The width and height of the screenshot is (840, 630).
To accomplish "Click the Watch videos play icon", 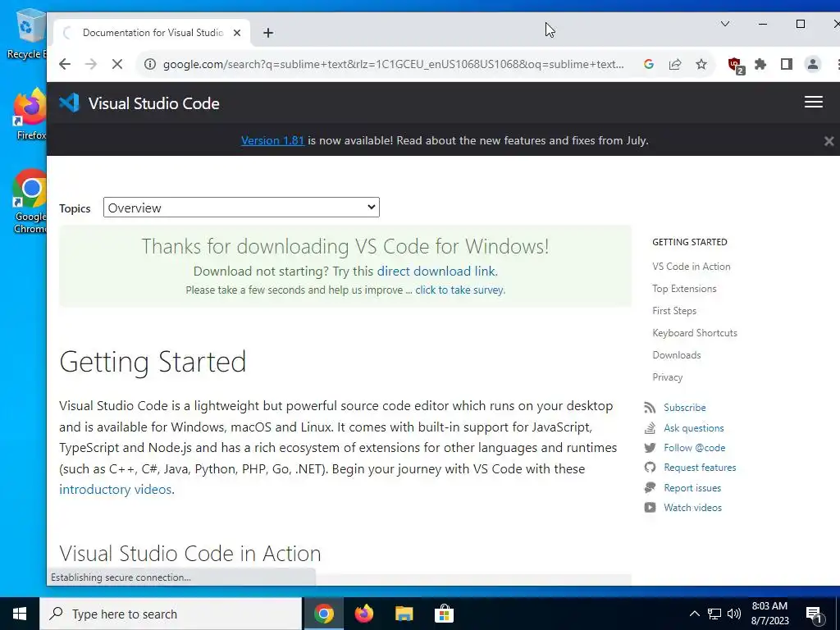I will pos(650,507).
